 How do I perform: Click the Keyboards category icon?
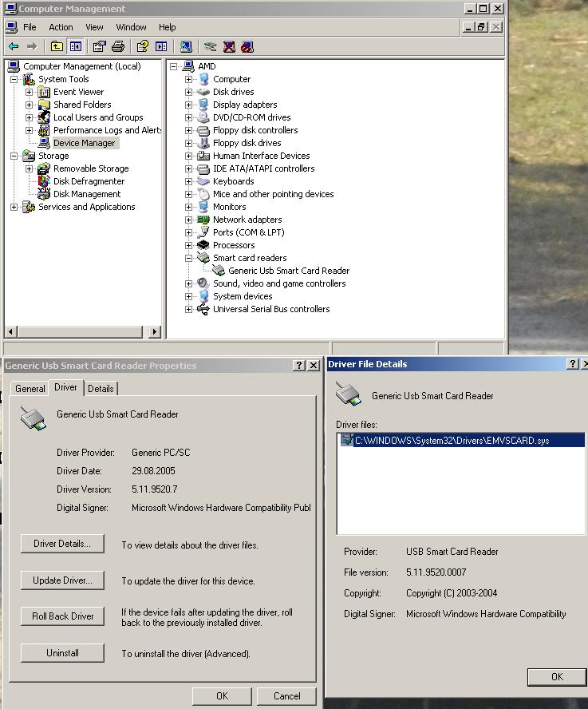pos(203,181)
